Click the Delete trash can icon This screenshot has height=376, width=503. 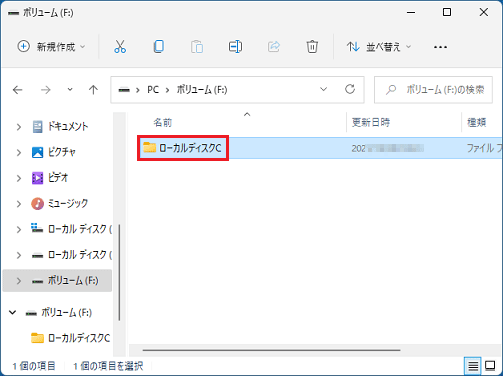(312, 47)
